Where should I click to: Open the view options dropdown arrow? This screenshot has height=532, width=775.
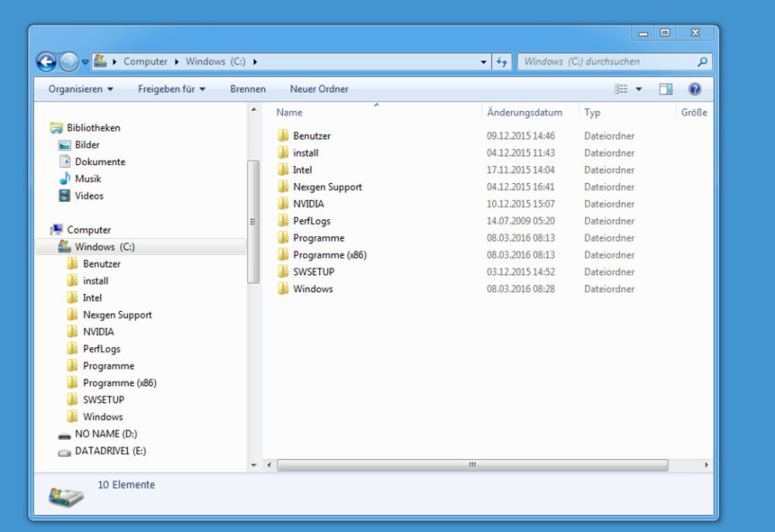click(x=639, y=90)
